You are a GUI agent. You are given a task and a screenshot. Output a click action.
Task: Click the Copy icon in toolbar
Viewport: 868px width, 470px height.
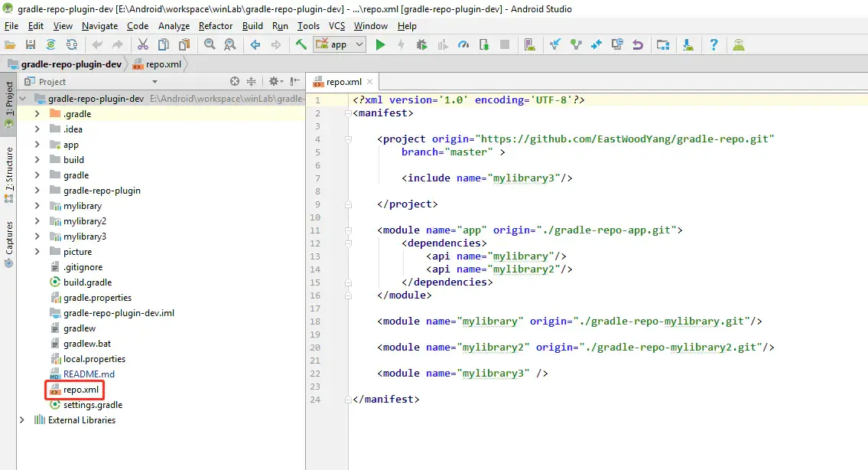(164, 45)
